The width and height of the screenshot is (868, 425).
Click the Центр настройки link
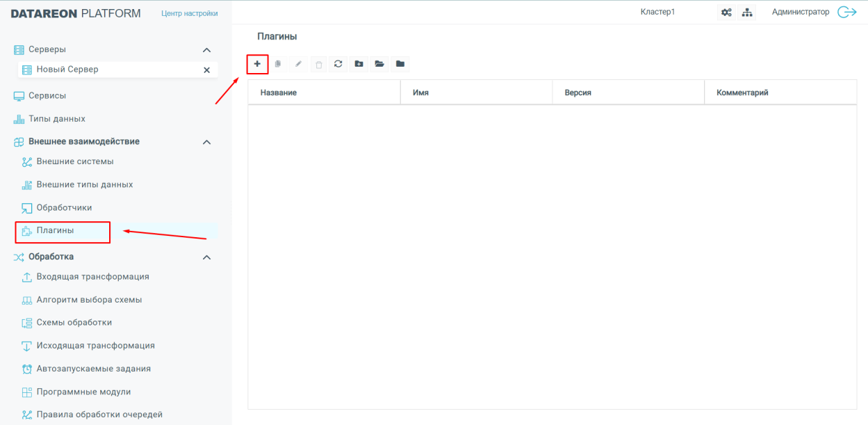(189, 13)
